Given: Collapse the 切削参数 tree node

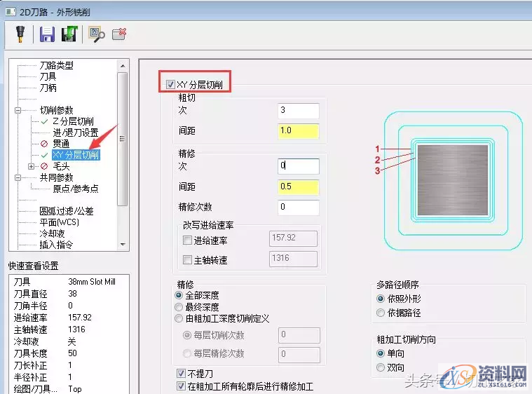Looking at the screenshot, I should [18, 110].
